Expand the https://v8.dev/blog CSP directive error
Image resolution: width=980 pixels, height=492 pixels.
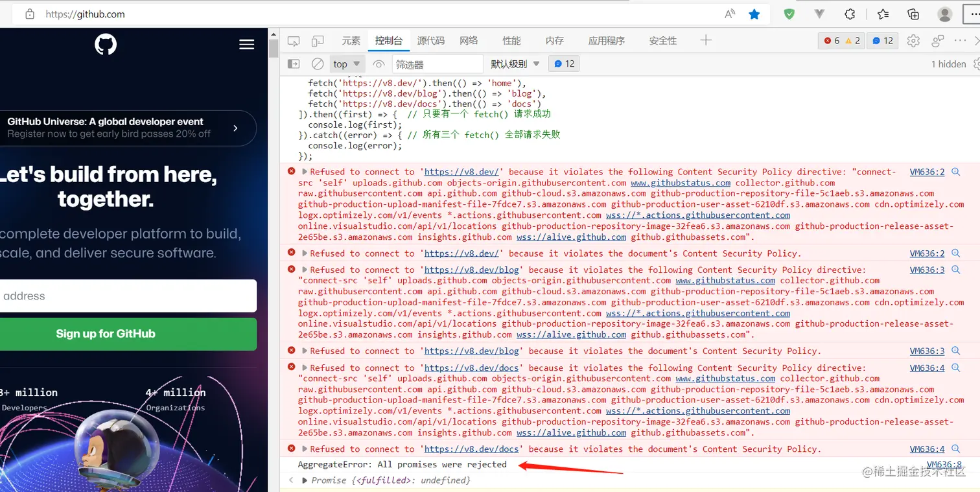pyautogui.click(x=305, y=270)
